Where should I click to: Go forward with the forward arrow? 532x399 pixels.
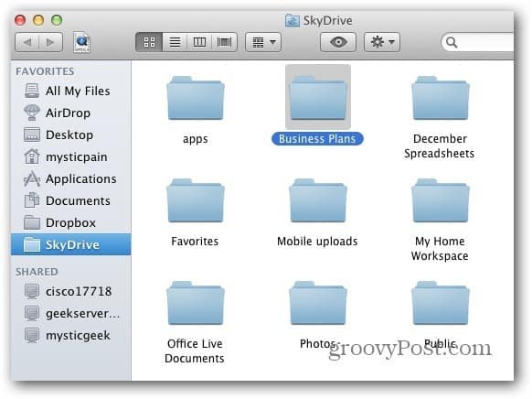pos(50,42)
